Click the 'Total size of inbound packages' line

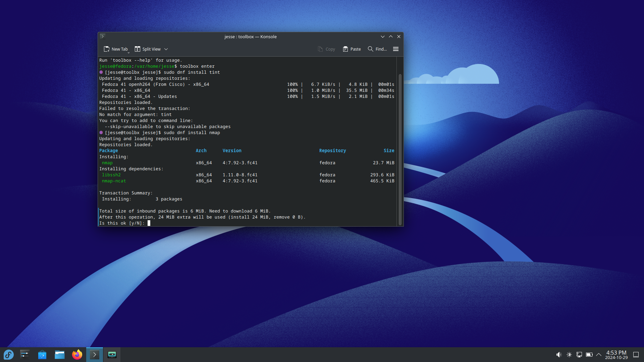(x=185, y=211)
